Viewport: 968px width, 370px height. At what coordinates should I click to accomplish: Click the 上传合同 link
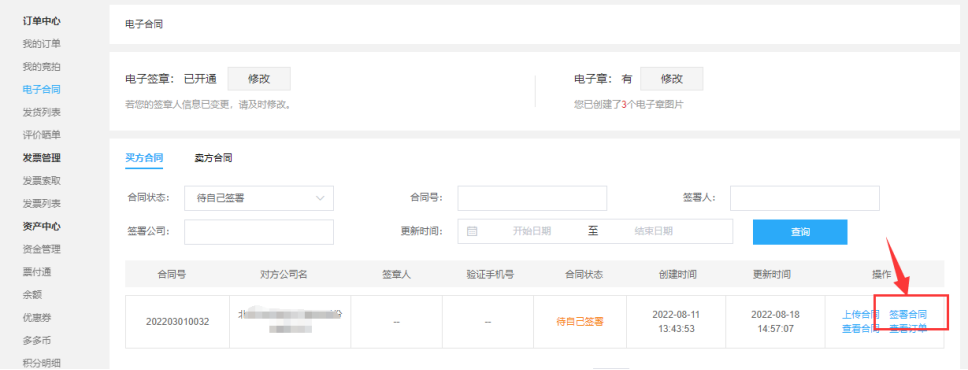pos(861,314)
